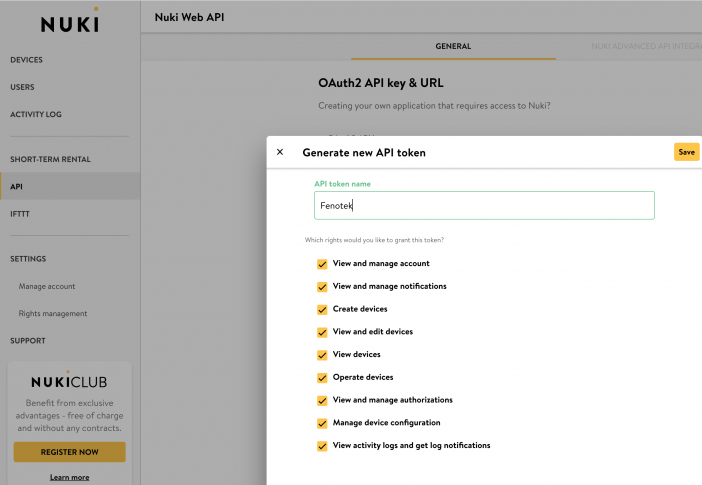Image resolution: width=702 pixels, height=485 pixels.
Task: Uncheck View and manage notifications
Action: (x=322, y=287)
